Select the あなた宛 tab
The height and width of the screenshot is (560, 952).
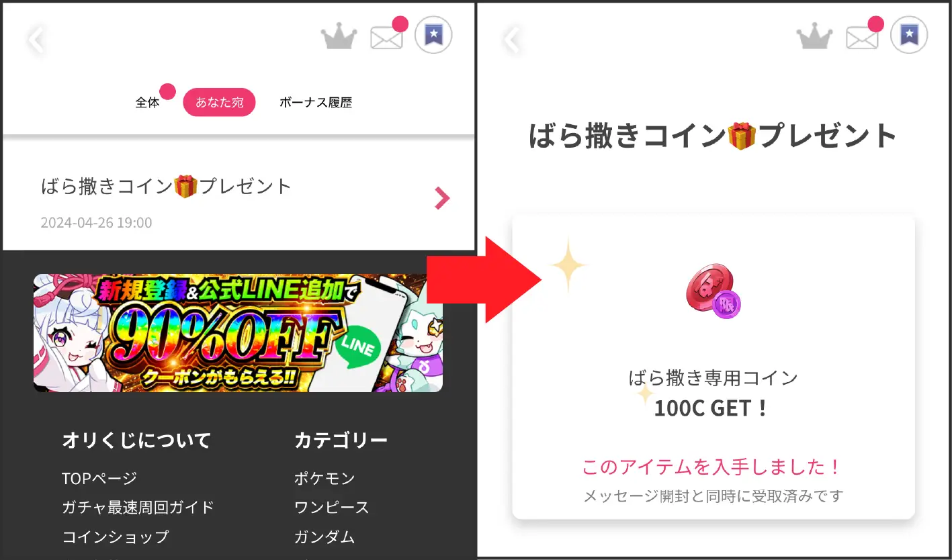219,103
